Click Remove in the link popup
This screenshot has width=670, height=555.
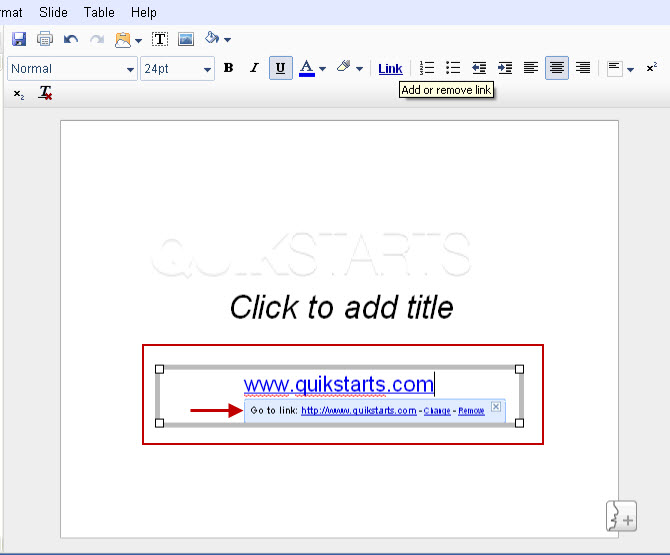coord(471,411)
